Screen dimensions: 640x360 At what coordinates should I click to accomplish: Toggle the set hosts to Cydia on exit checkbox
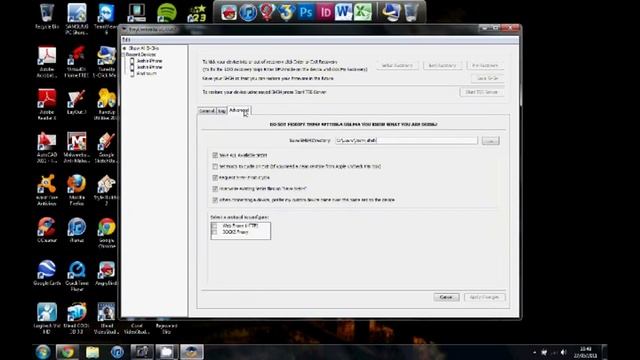[x=215, y=166]
